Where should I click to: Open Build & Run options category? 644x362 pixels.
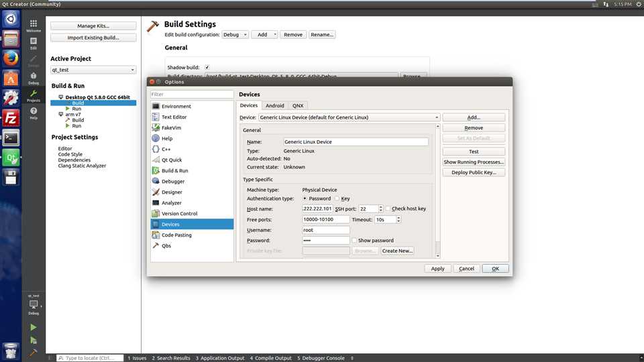(192, 170)
